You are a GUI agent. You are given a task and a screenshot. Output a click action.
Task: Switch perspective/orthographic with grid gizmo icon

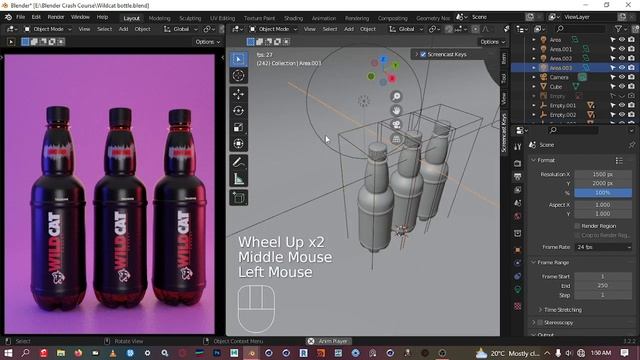point(396,139)
